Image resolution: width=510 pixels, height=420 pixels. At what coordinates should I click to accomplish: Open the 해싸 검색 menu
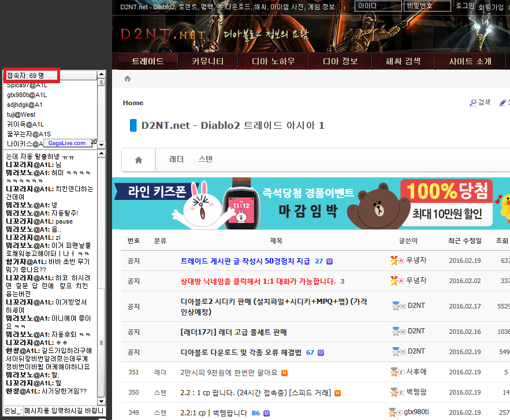(403, 61)
